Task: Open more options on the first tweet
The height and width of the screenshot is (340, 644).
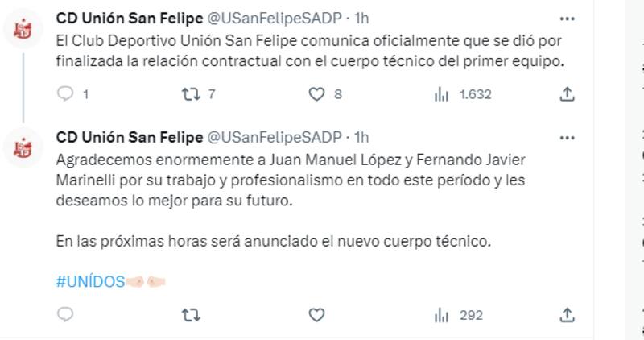Action: (x=568, y=16)
